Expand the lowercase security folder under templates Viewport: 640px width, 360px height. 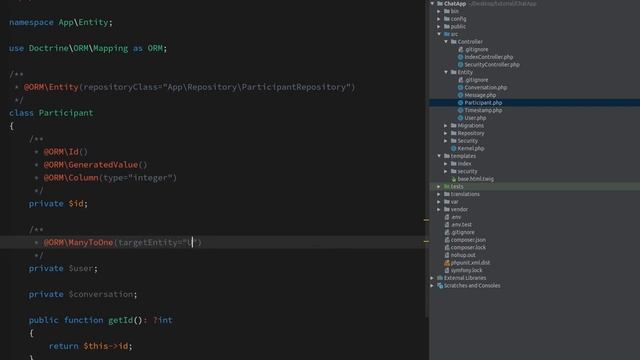coord(446,171)
